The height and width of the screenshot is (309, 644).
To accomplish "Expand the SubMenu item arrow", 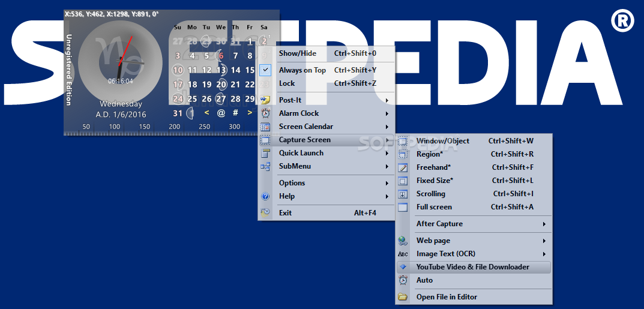I will pos(387,167).
